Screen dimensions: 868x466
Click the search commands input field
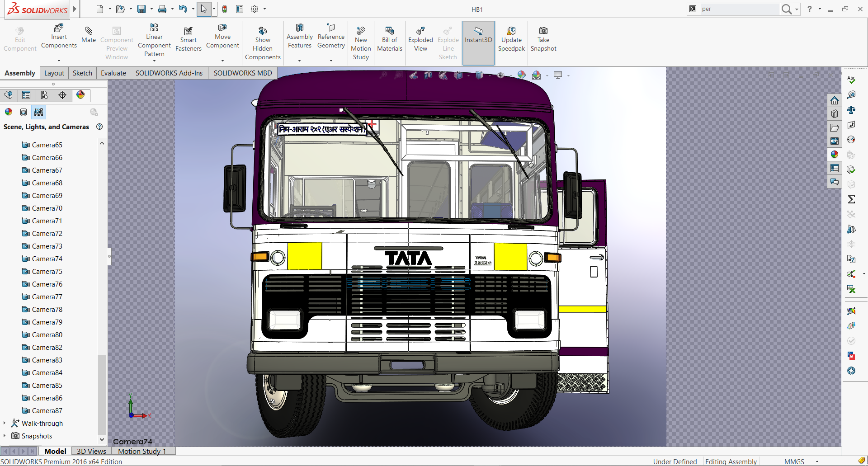pyautogui.click(x=739, y=9)
